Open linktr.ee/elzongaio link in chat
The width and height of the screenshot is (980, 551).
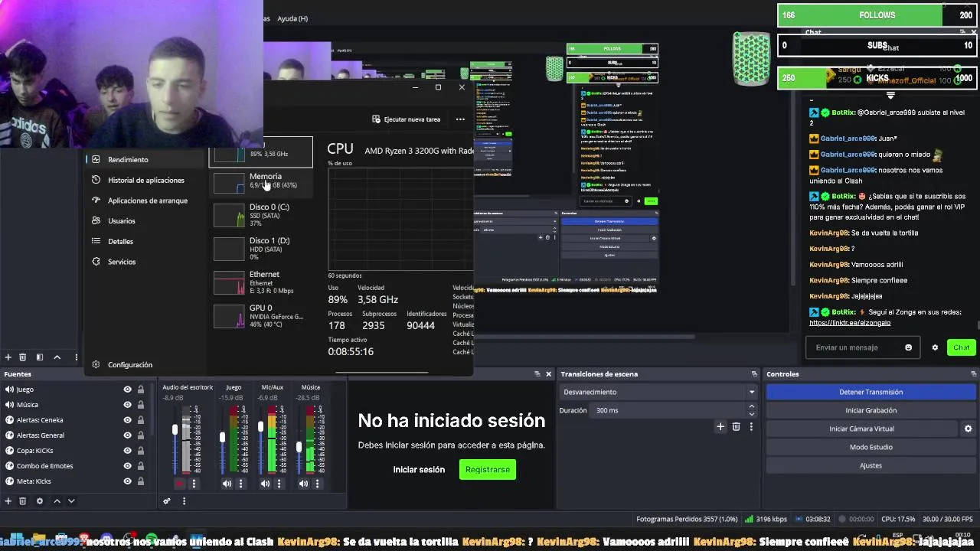tap(850, 323)
